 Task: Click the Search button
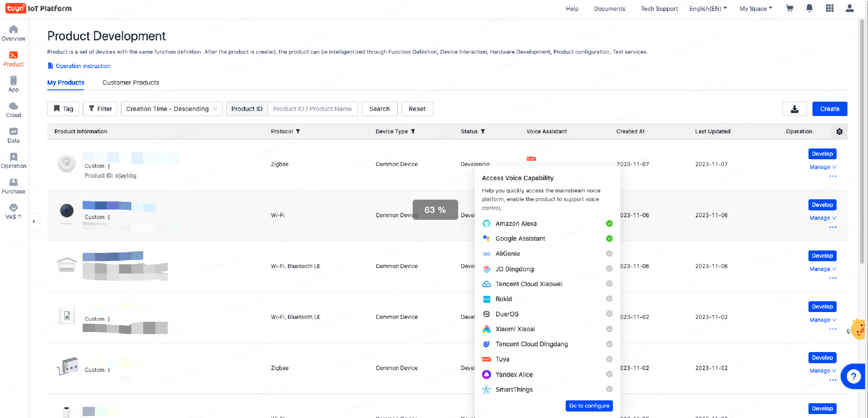tap(380, 109)
